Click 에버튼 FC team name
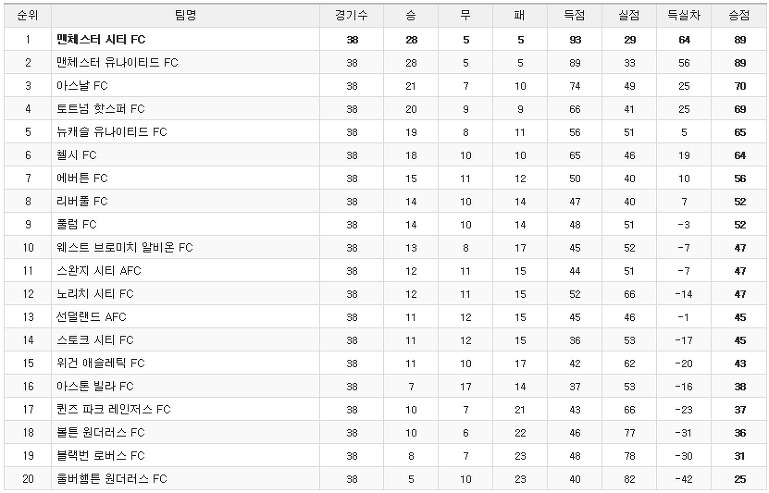The width and height of the screenshot is (769, 493). (82, 178)
